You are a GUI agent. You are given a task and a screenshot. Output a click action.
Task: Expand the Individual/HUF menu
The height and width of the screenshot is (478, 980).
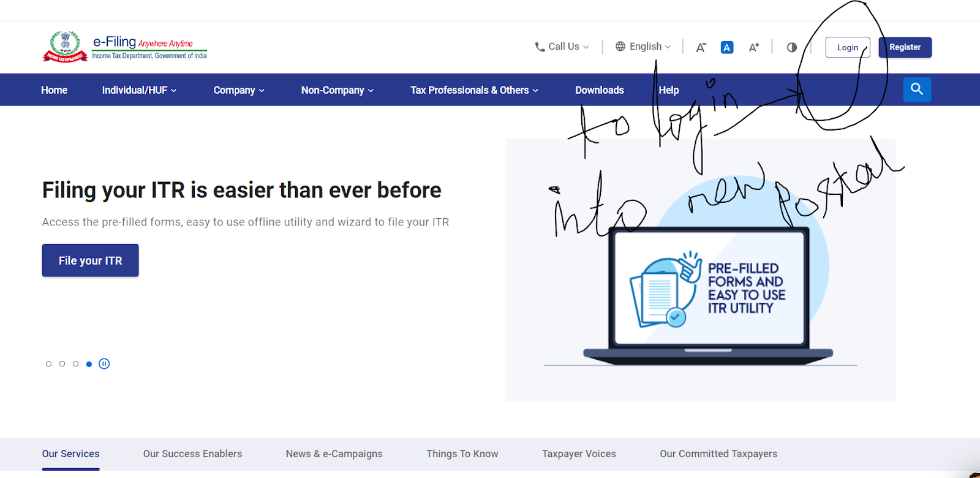coord(139,90)
